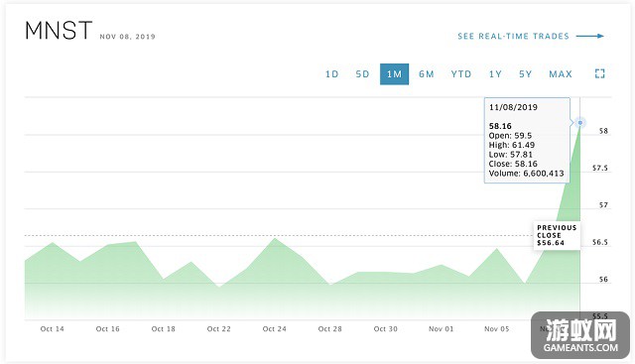Click the arrow next to See Real-Time Trades
The height and width of the screenshot is (364, 635).
[x=590, y=36]
